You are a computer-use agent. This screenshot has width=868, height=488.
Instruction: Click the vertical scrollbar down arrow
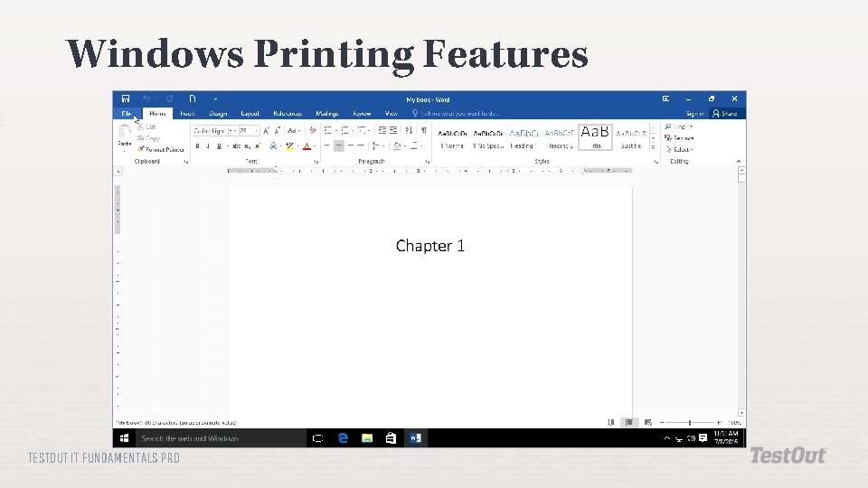point(741,413)
